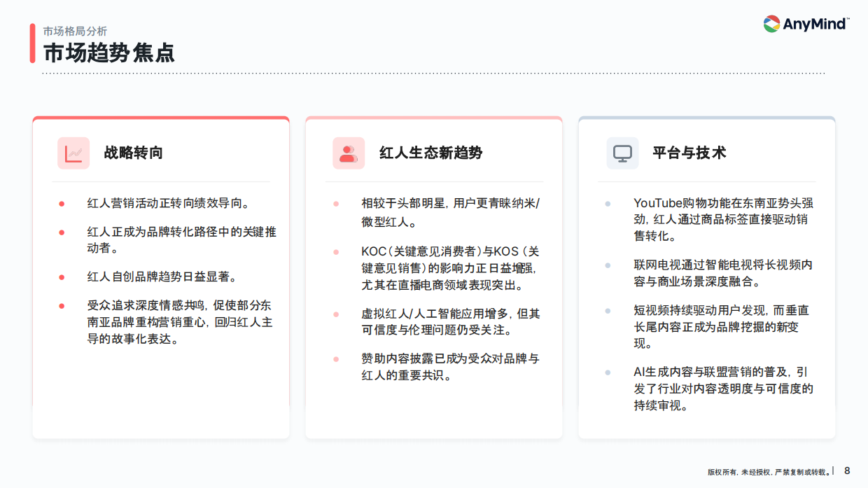
Task: Click the card title 红人生态新趋势
Action: click(431, 153)
